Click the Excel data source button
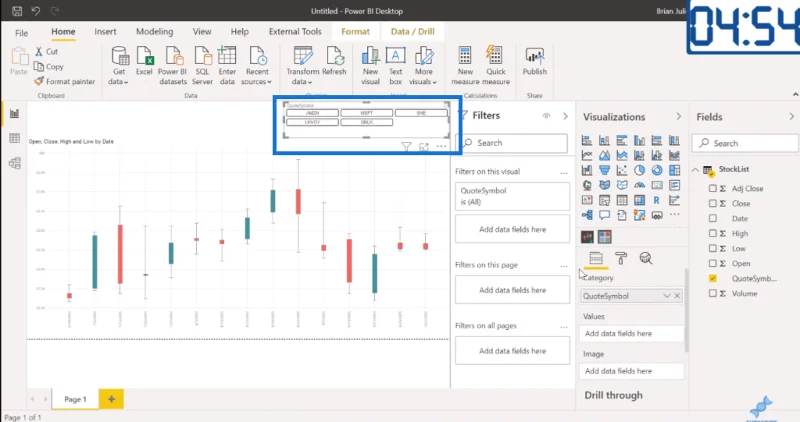Viewport: 800px width, 422px height. pyautogui.click(x=144, y=61)
